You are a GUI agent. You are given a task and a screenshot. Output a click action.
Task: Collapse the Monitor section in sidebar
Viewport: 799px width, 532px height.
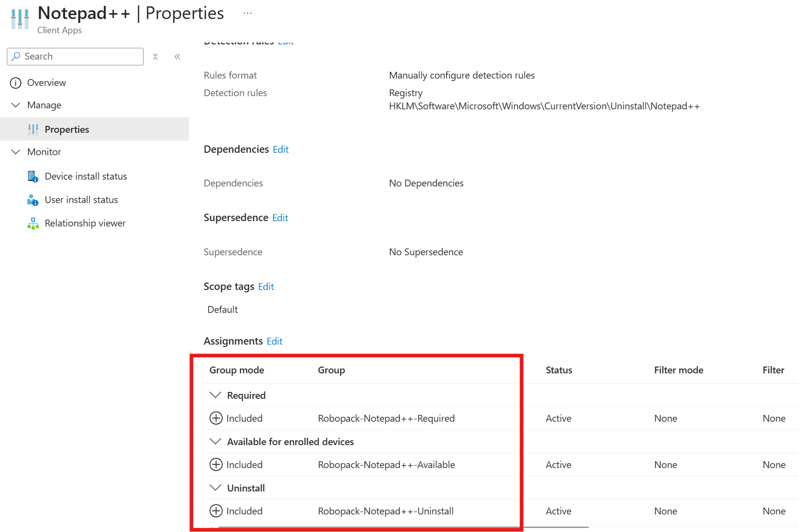16,152
